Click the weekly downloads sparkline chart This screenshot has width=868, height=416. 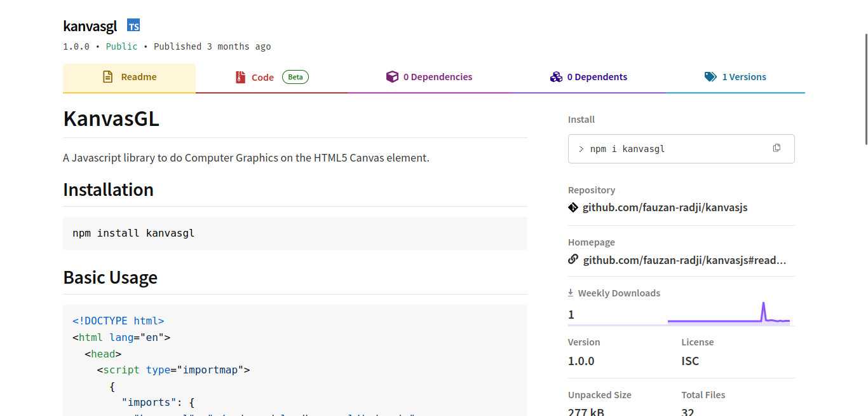tap(728, 314)
